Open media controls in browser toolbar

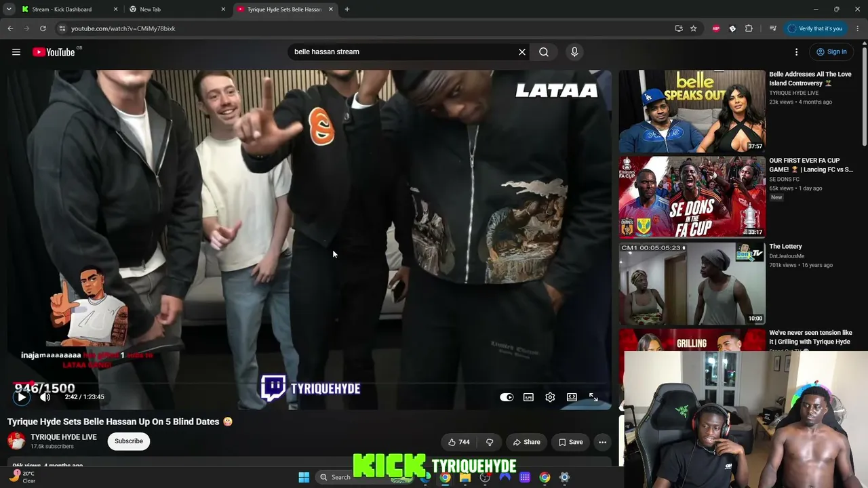point(772,28)
